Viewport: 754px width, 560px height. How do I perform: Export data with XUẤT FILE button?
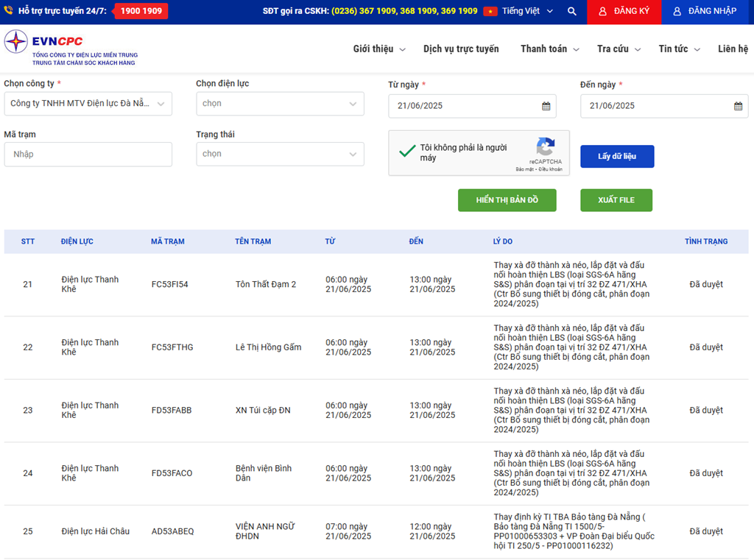pyautogui.click(x=616, y=200)
